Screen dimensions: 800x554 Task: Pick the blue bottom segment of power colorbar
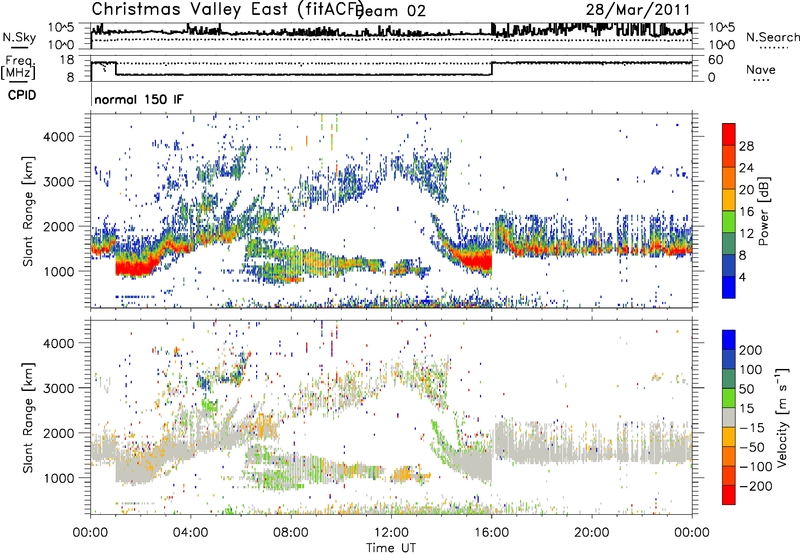729,287
